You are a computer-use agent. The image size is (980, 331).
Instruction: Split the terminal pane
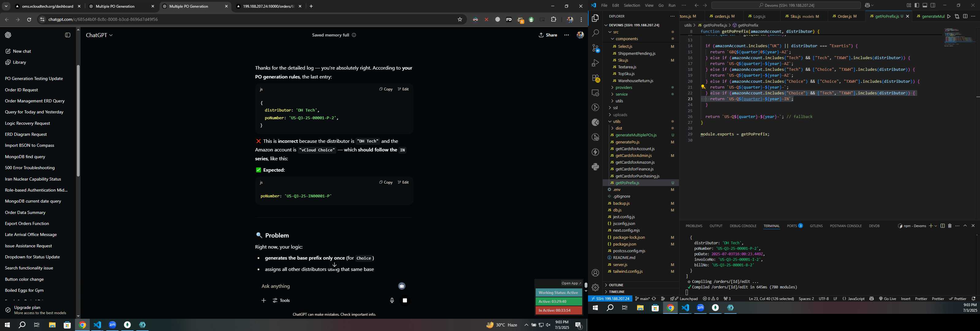942,226
